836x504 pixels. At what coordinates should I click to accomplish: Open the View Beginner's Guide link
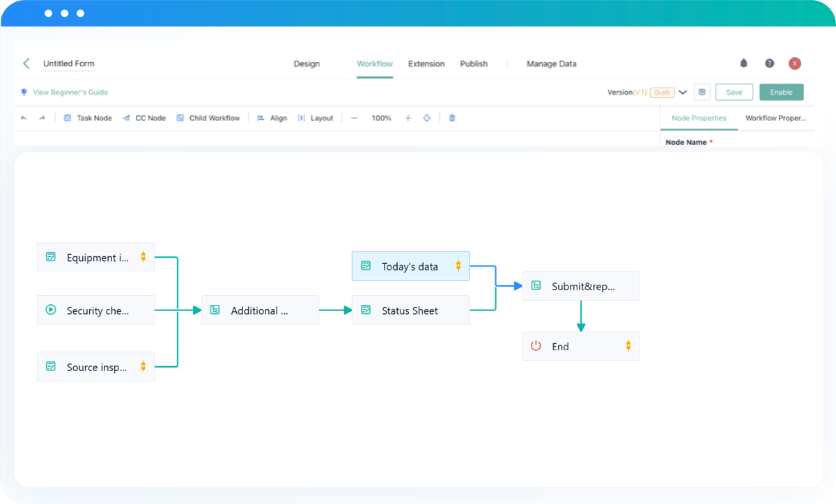70,92
